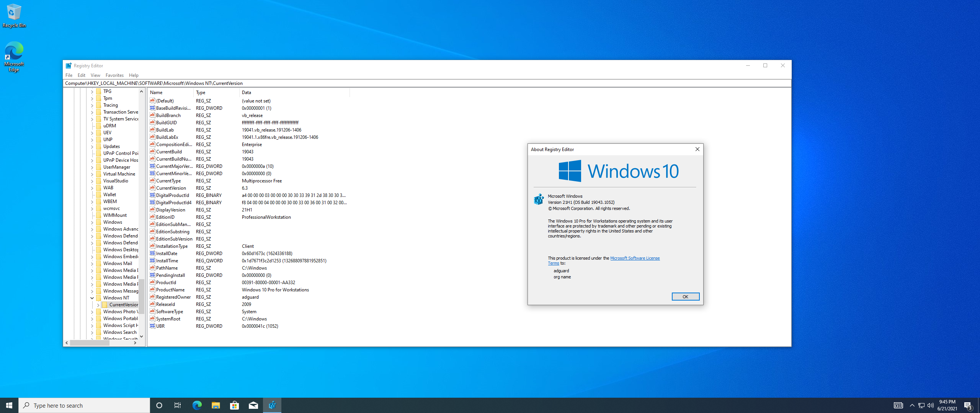This screenshot has width=980, height=413.
Task: Select the BaseBuildRevision DWORD value icon
Action: coord(152,108)
